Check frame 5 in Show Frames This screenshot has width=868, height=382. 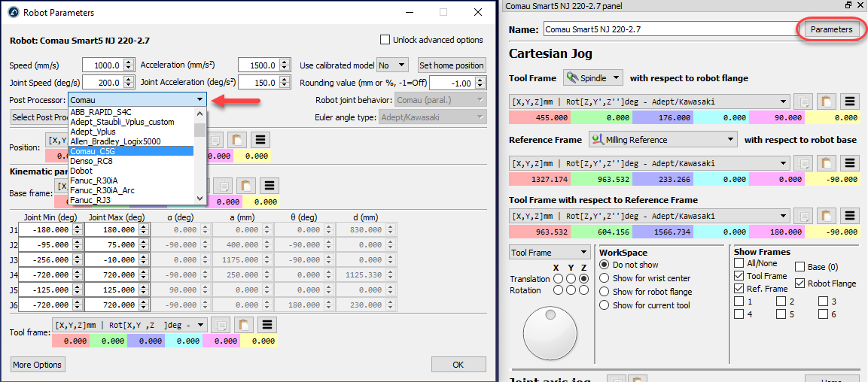point(781,314)
